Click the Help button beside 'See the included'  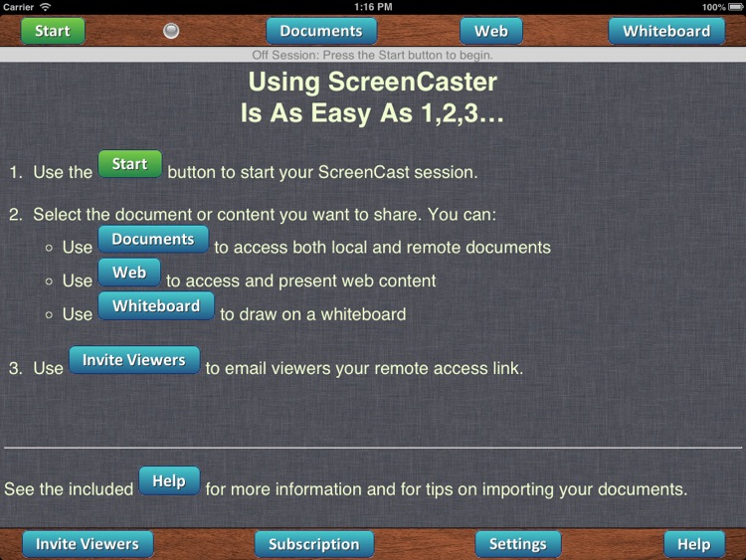169,481
